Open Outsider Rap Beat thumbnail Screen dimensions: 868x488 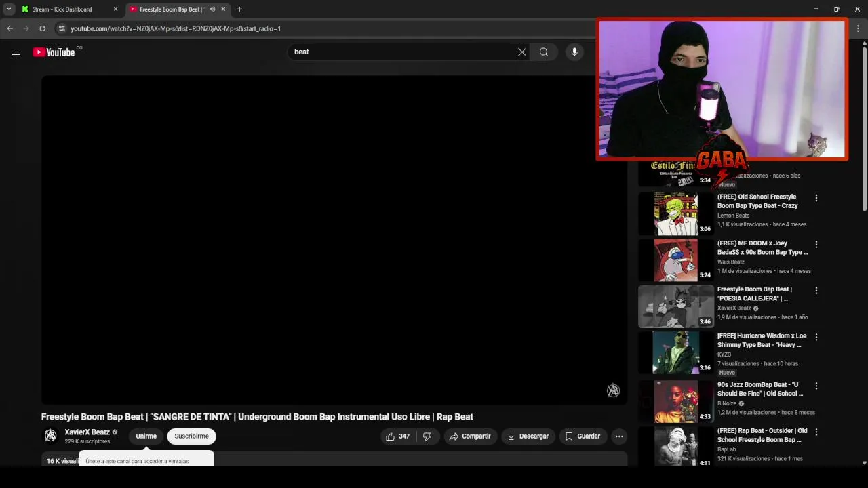pyautogui.click(x=675, y=447)
